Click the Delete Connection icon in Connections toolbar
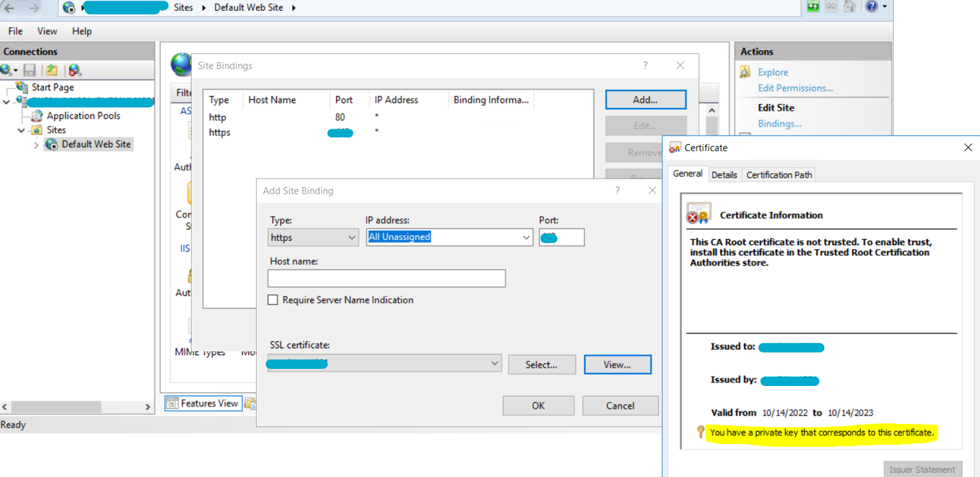The image size is (980, 477). 75,70
